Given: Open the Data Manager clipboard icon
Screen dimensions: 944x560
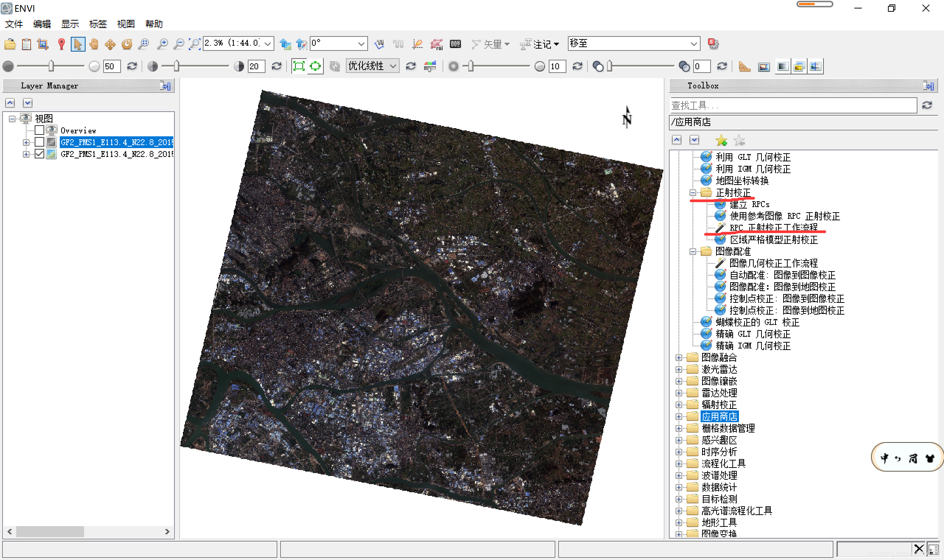Looking at the screenshot, I should point(27,44).
